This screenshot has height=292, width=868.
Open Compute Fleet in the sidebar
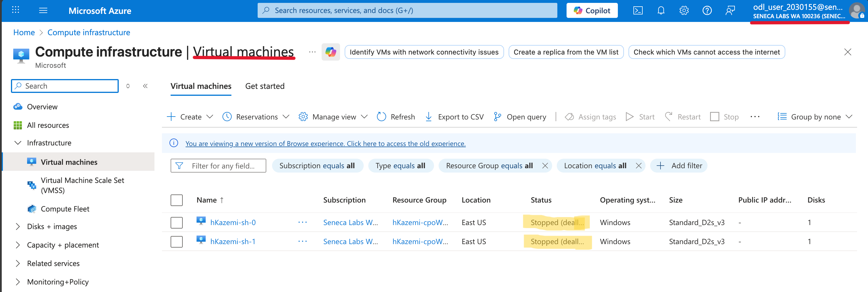pyautogui.click(x=65, y=209)
